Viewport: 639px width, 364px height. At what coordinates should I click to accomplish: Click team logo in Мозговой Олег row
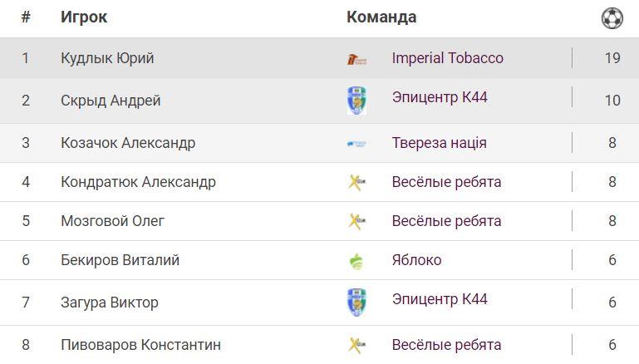[x=356, y=221]
